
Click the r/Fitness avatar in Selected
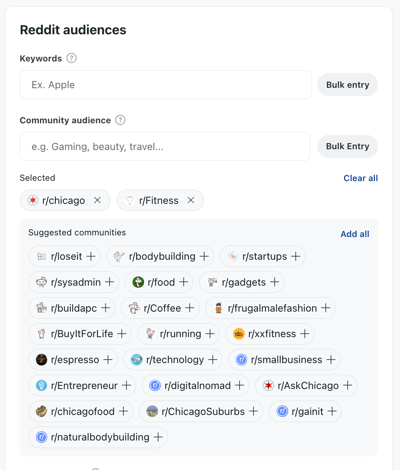[129, 200]
